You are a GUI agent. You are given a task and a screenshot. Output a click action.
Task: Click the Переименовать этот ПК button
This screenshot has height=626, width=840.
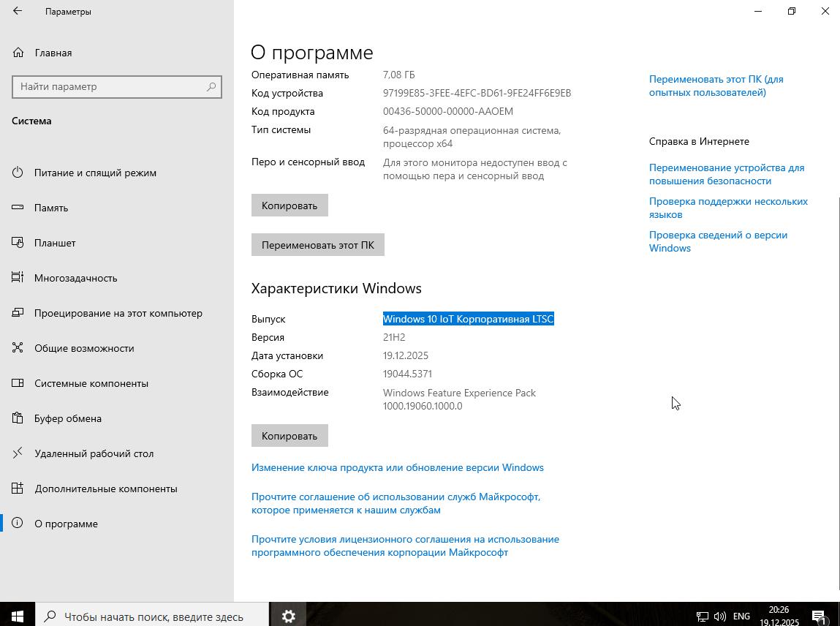click(318, 245)
